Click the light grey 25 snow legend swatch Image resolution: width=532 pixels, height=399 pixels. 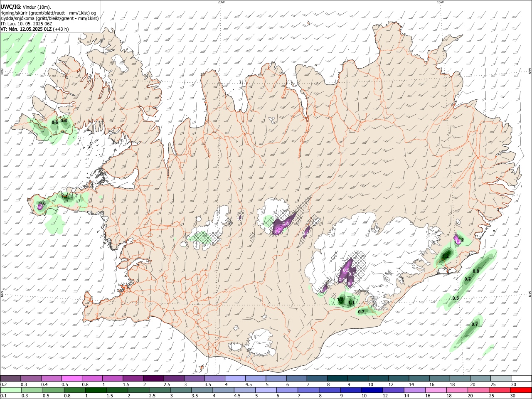click(500, 379)
